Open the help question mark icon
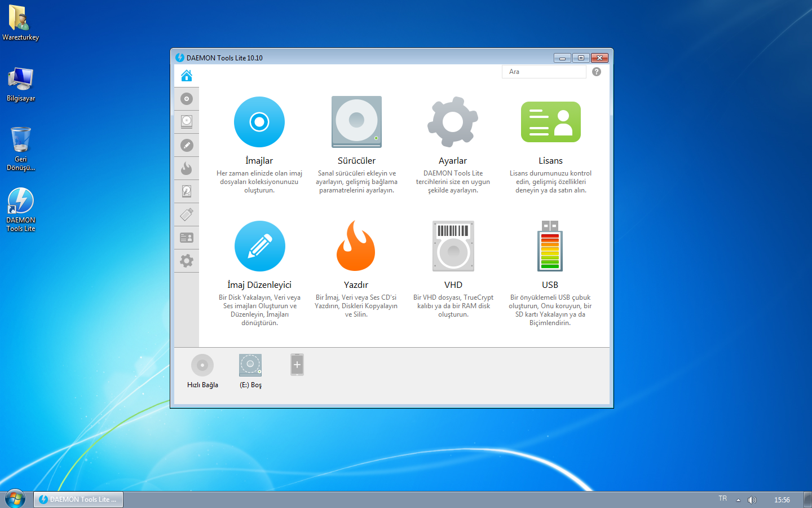Screen dimensions: 812x508 (597, 72)
